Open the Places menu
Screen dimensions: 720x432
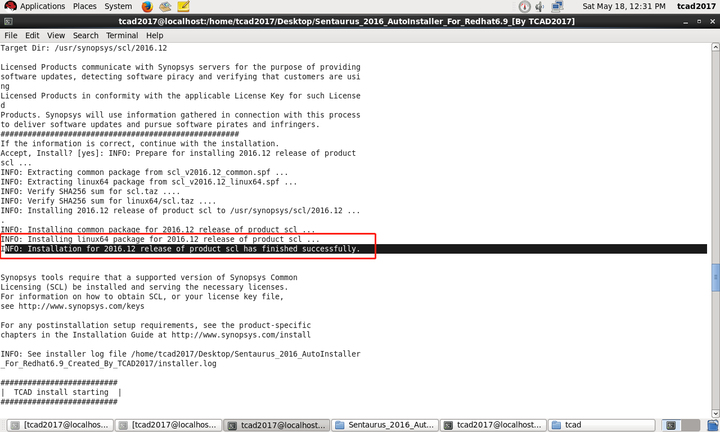click(84, 6)
